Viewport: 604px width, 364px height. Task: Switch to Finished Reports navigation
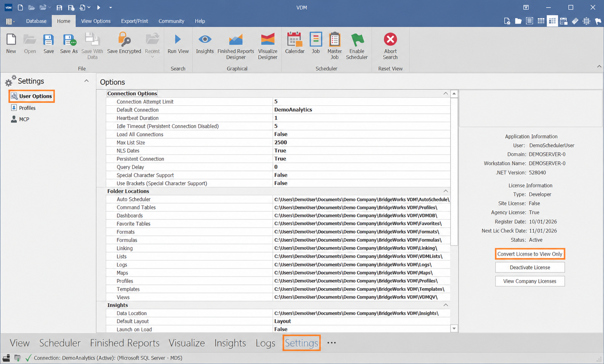[x=125, y=343]
